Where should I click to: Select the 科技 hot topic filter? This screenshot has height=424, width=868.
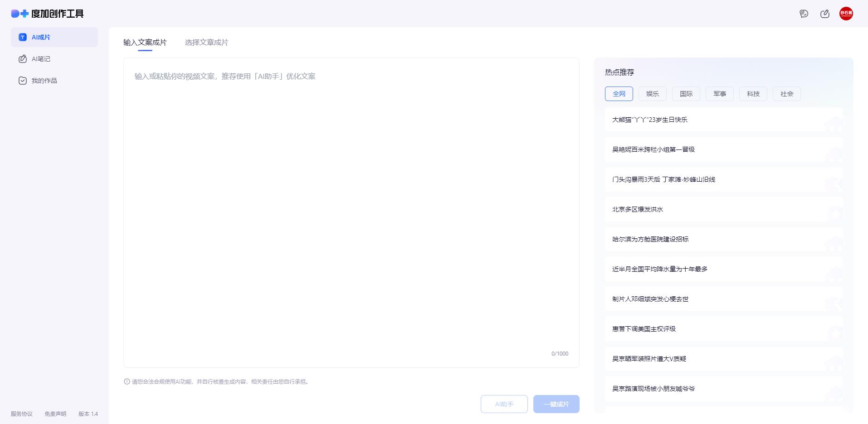[753, 94]
